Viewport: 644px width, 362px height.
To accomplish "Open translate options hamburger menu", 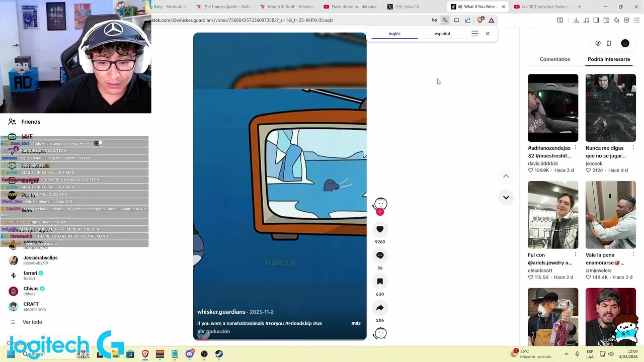I will (475, 34).
